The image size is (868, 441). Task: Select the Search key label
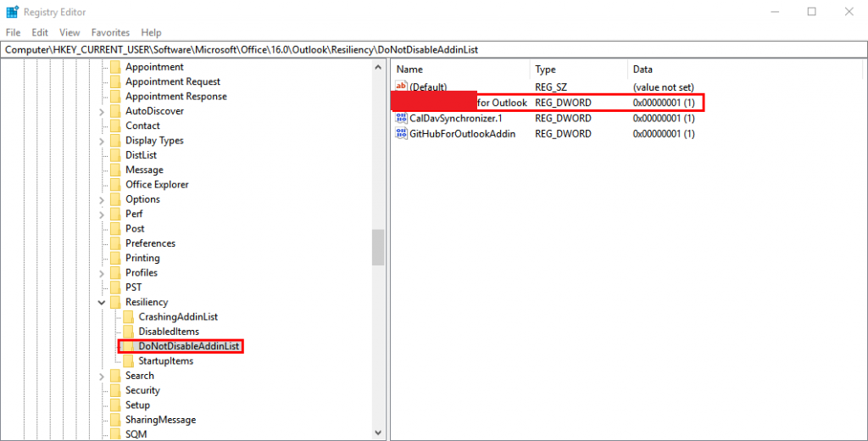[140, 376]
